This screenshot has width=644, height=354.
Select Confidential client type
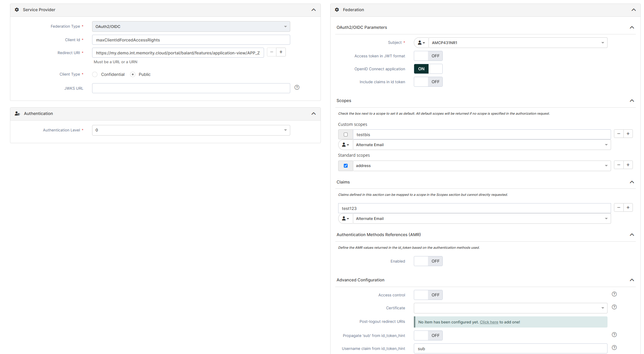(95, 74)
